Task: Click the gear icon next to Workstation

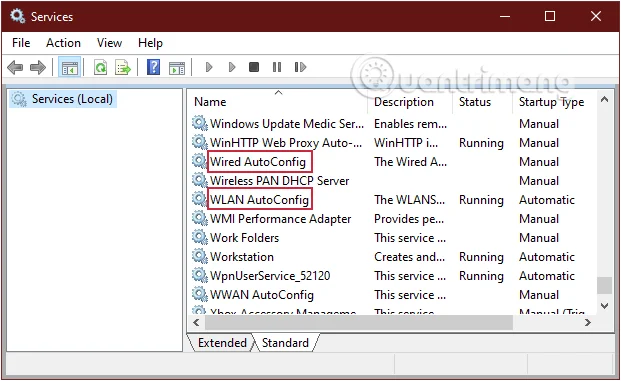Action: pyautogui.click(x=200, y=256)
